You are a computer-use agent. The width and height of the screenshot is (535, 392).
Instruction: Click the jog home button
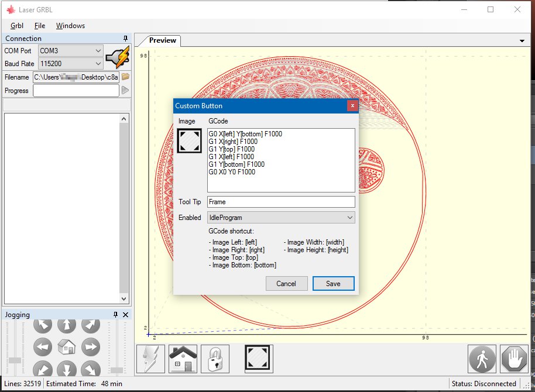pos(67,347)
